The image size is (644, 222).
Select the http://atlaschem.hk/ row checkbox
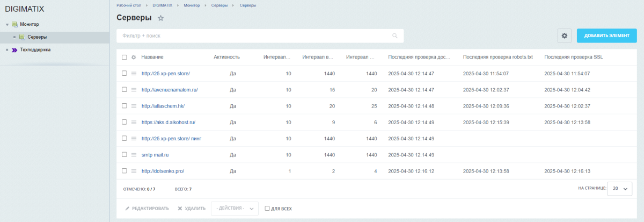[x=125, y=106]
